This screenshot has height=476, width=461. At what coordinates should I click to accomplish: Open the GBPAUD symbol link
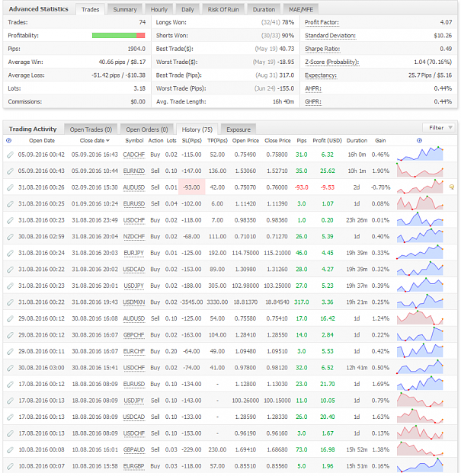[x=133, y=450]
